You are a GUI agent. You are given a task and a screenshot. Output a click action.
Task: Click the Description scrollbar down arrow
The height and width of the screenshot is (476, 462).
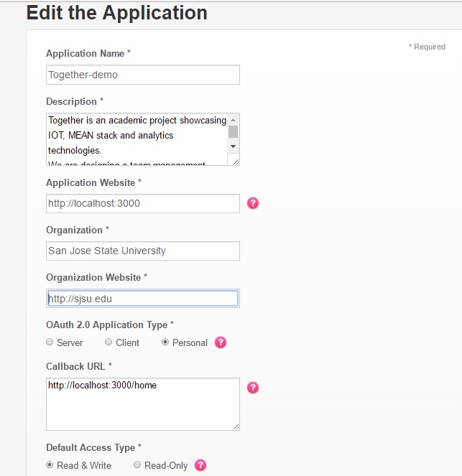click(x=233, y=146)
